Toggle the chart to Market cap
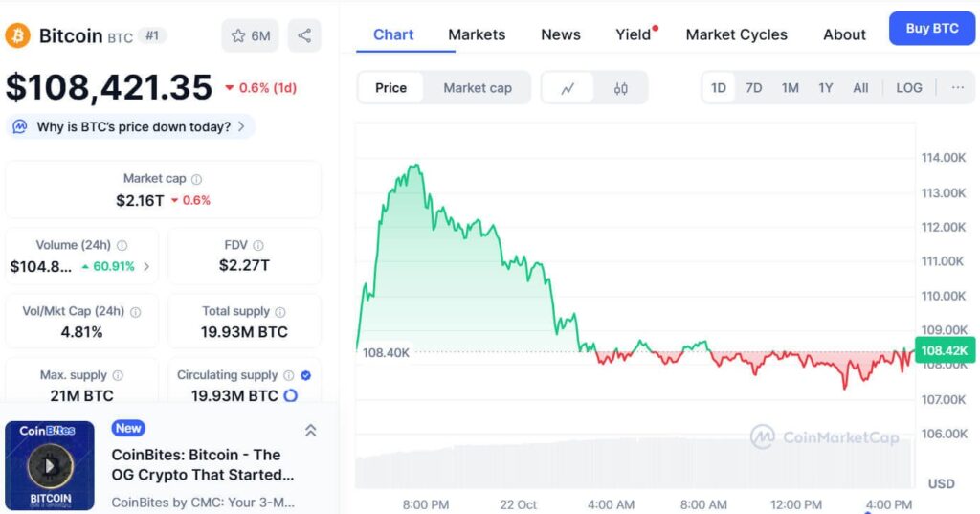980x514 pixels. 477,88
